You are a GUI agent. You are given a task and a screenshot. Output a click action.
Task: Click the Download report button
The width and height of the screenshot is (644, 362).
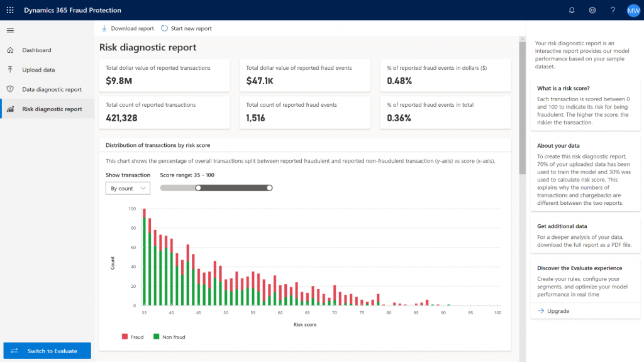point(128,28)
